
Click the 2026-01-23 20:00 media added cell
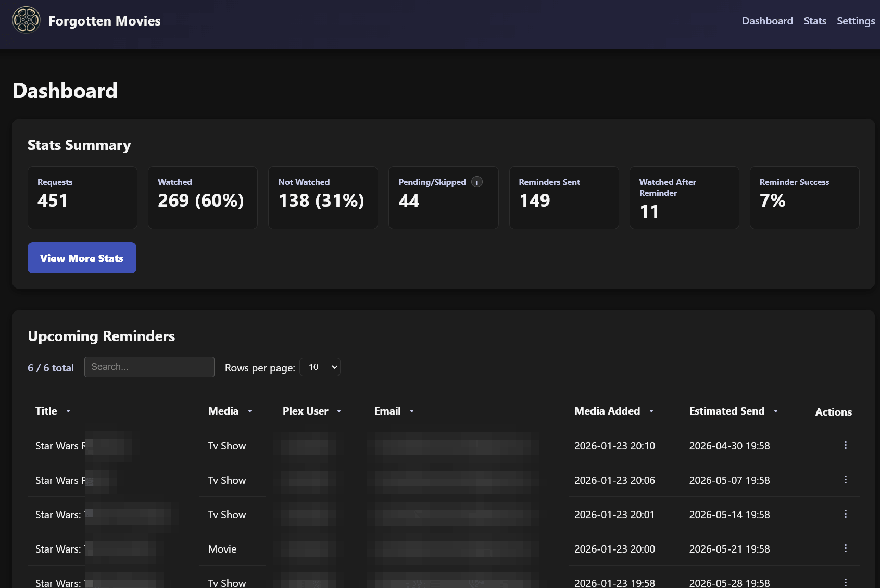tap(614, 549)
